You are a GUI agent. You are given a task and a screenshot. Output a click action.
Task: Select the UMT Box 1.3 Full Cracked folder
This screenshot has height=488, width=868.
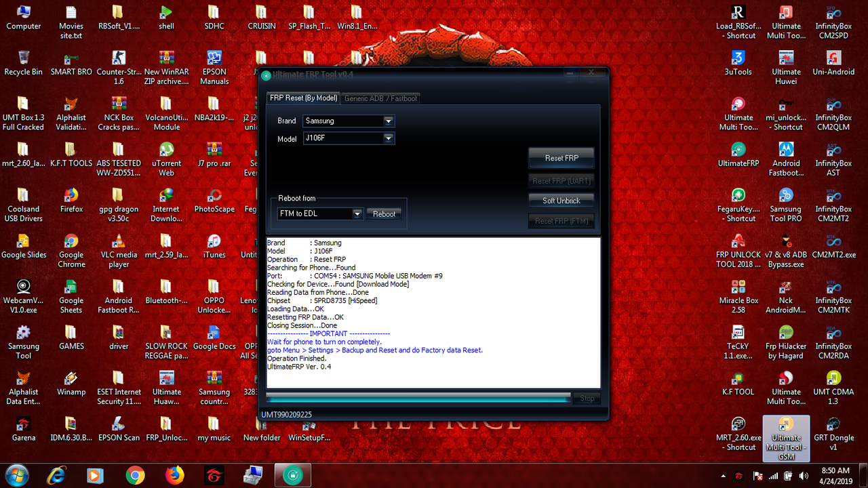[x=23, y=113]
